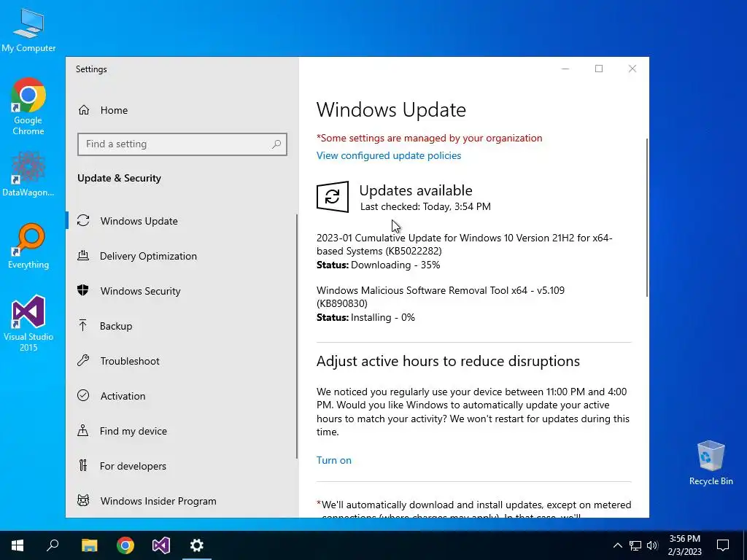Click the right-pane vertical scrollbar
The image size is (747, 560).
click(646, 217)
